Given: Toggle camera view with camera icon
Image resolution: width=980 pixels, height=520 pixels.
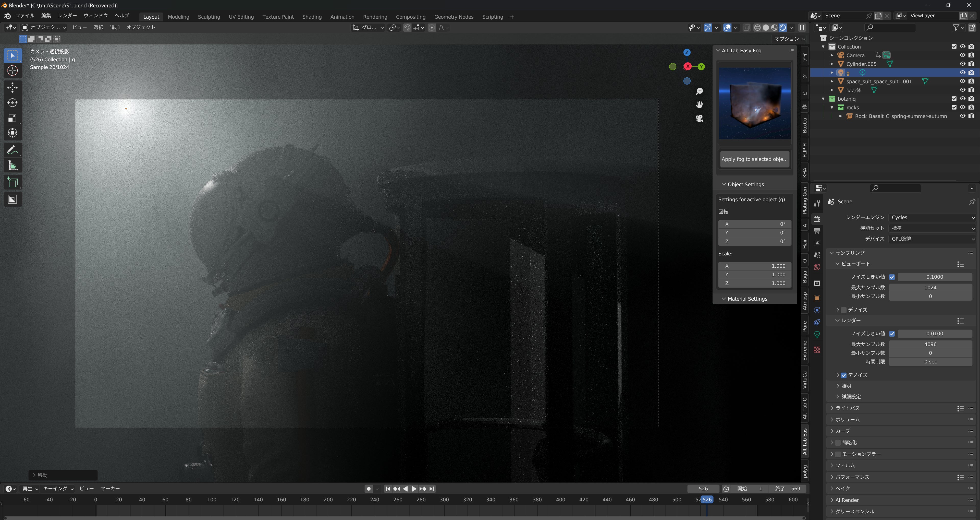Looking at the screenshot, I should click(699, 119).
